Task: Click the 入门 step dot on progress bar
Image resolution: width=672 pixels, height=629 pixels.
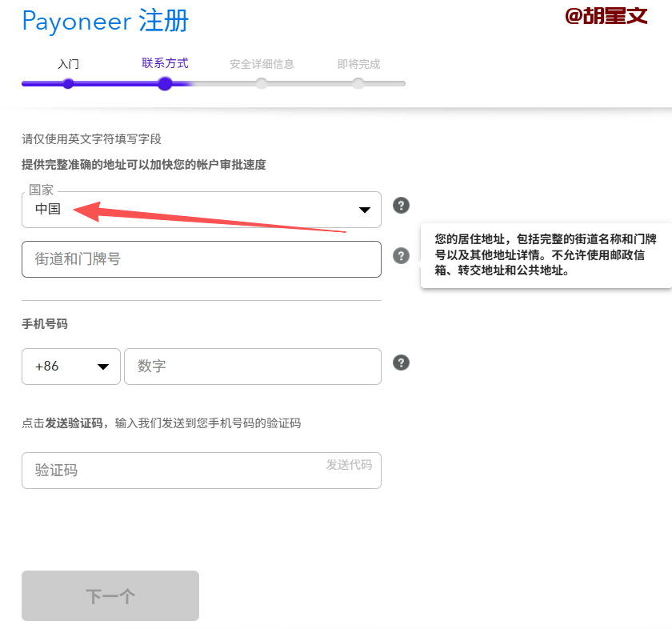Action: pyautogui.click(x=68, y=83)
